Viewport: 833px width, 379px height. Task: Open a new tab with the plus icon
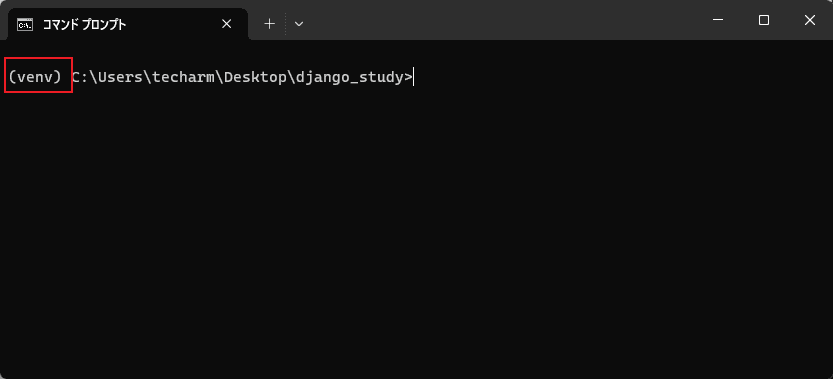[269, 24]
